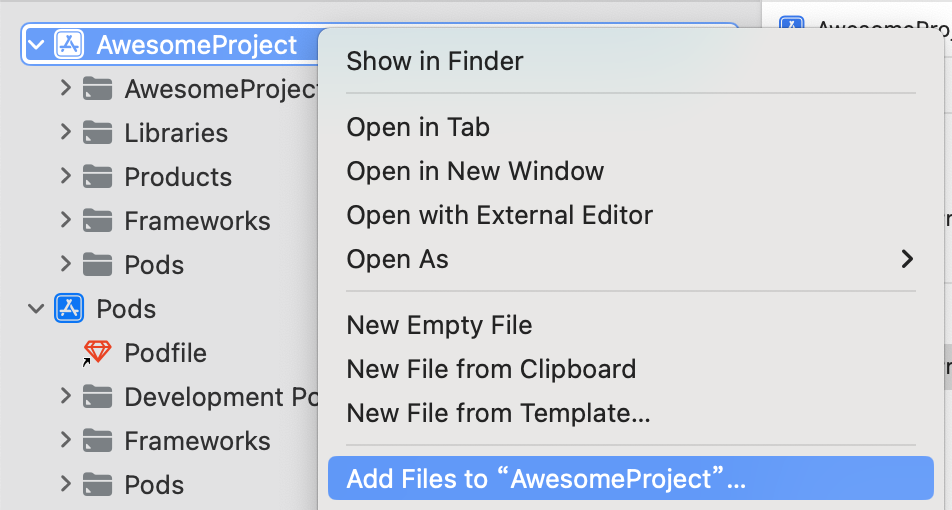The image size is (952, 510).
Task: Click the AwesomeProject Xcode project icon
Action: (x=69, y=45)
